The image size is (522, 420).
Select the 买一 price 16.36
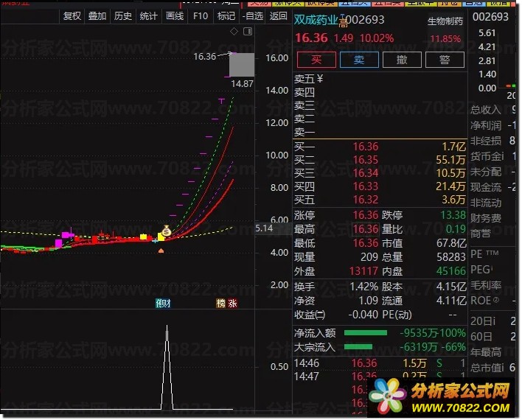(x=366, y=147)
